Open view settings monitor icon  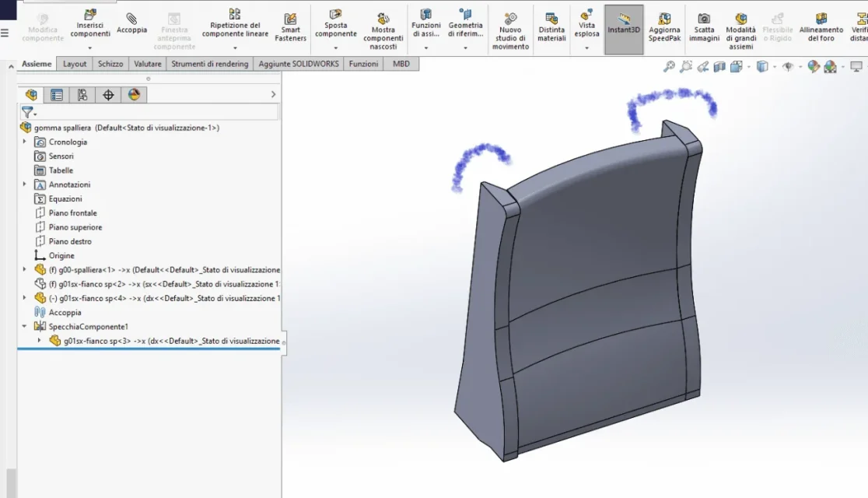856,67
